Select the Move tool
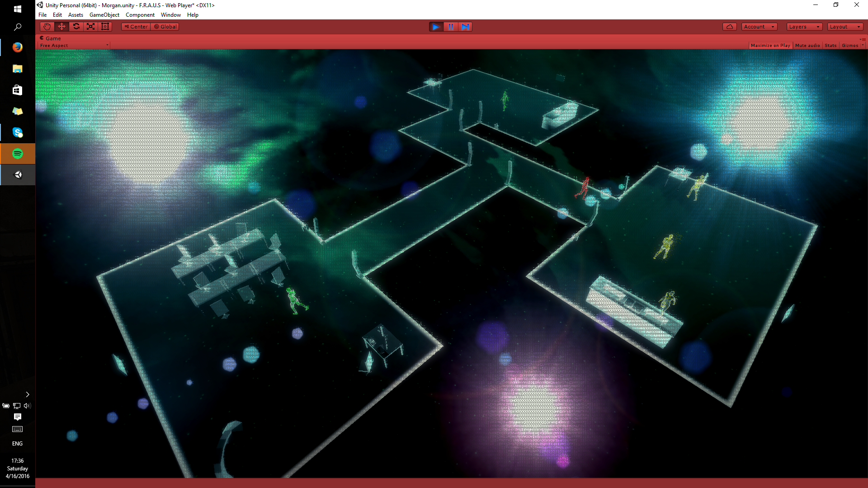Image resolution: width=868 pixels, height=488 pixels. (62, 27)
